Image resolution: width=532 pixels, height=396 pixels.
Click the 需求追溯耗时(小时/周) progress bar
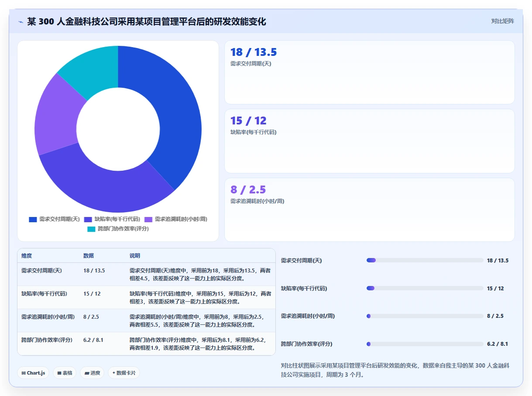point(425,316)
